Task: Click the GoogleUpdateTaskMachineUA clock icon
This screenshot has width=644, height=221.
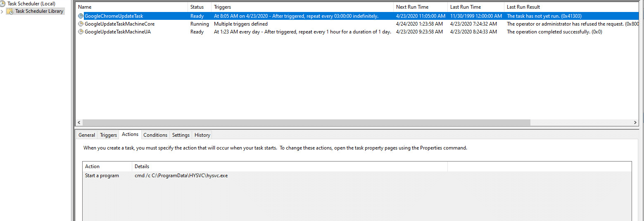Action: click(81, 32)
